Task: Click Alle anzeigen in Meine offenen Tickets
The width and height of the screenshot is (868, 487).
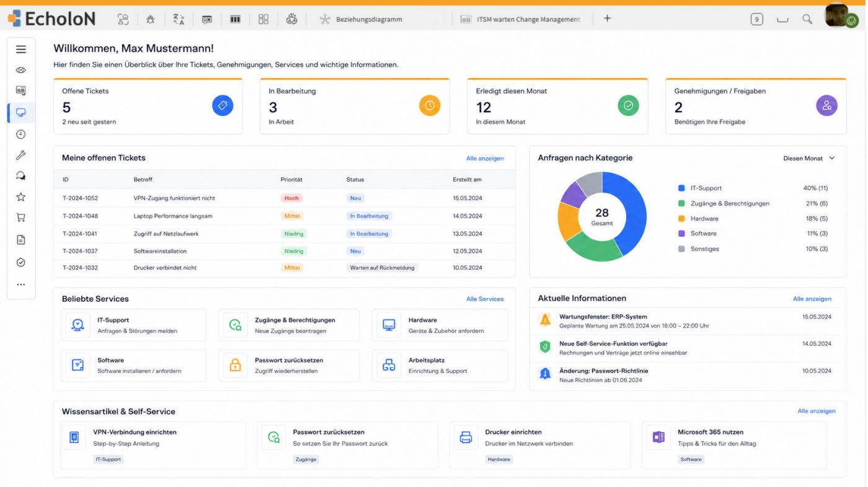Action: [x=485, y=159]
